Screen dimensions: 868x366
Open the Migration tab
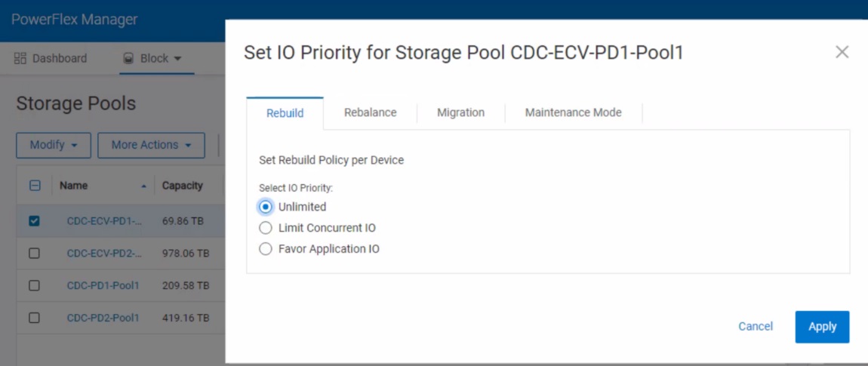(x=460, y=112)
